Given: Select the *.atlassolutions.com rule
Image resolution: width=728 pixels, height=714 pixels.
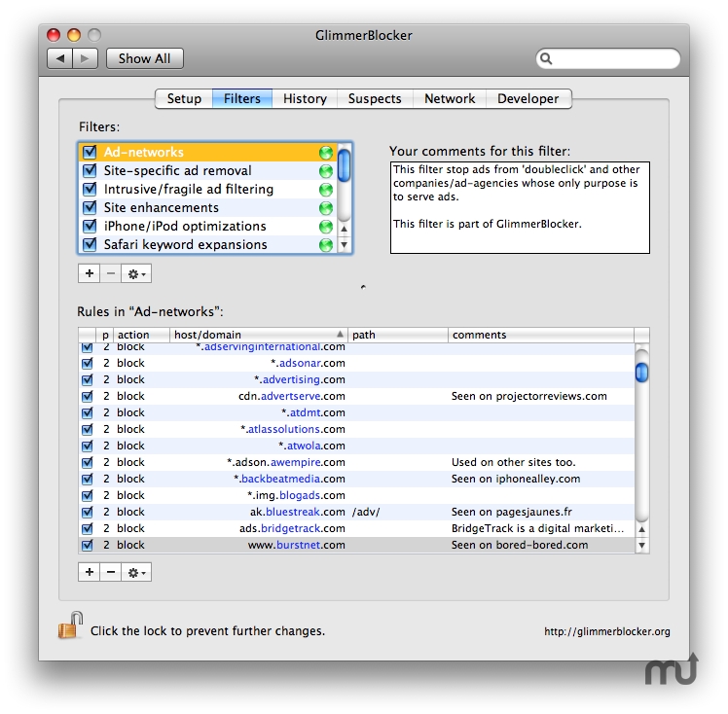Looking at the screenshot, I should tap(356, 429).
